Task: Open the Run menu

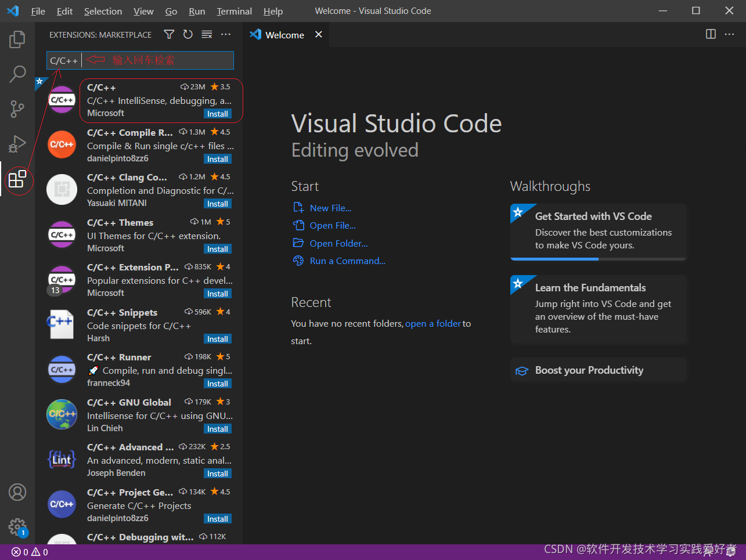Action: (197, 11)
